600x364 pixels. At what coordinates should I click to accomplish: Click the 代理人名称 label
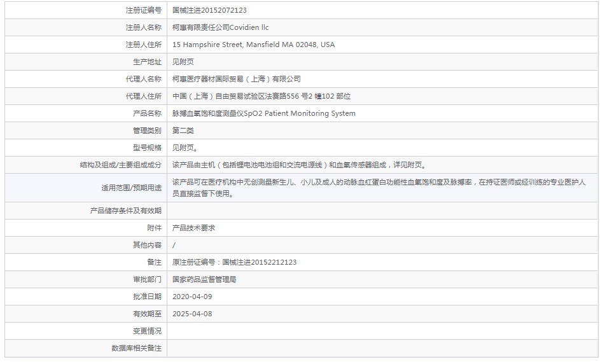click(x=144, y=80)
